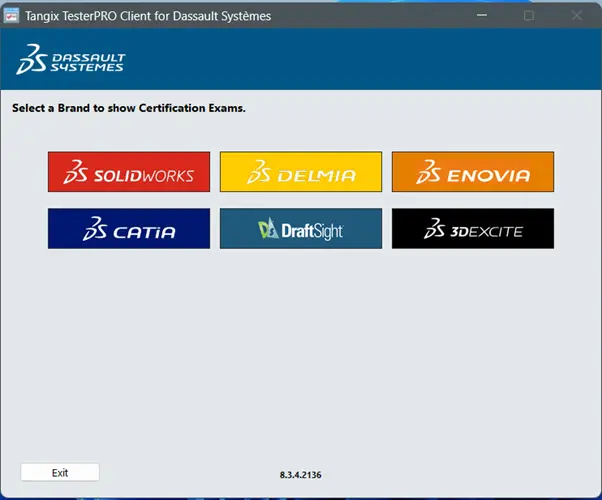The width and height of the screenshot is (602, 500).
Task: Choose the DELMIA brand tile
Action: coord(301,172)
